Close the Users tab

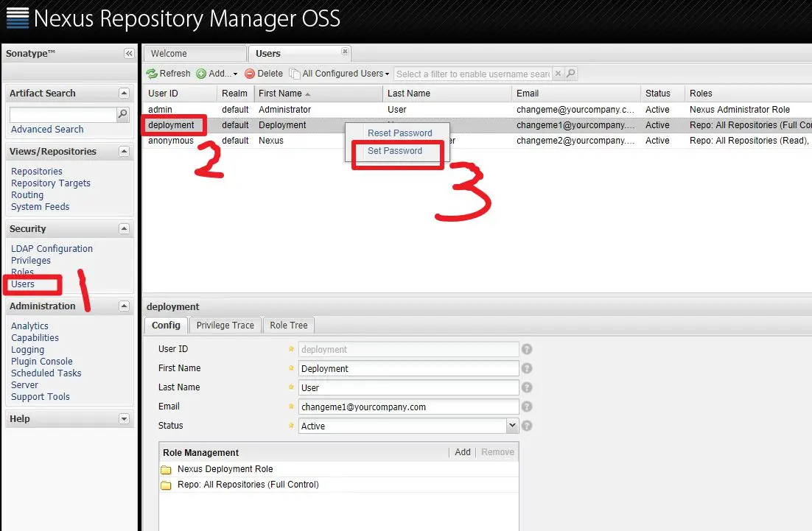[x=345, y=52]
